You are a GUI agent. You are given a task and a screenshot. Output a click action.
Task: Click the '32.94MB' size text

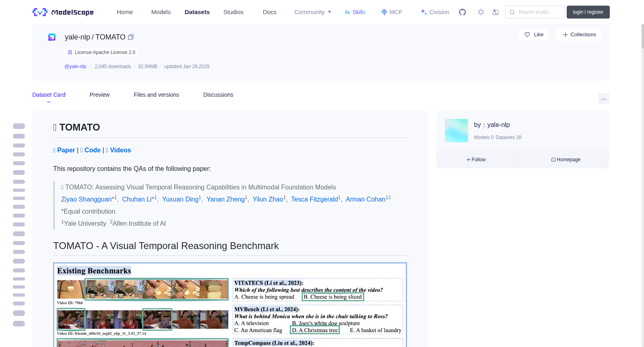coord(148,66)
